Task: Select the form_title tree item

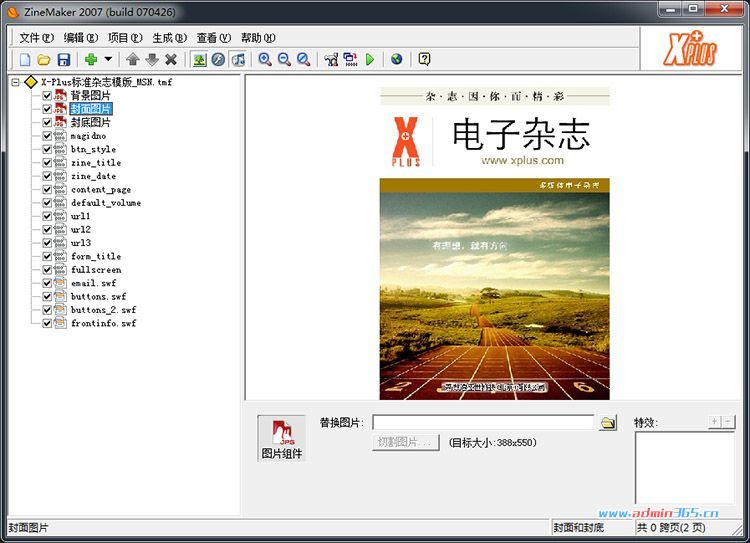Action: [x=96, y=256]
